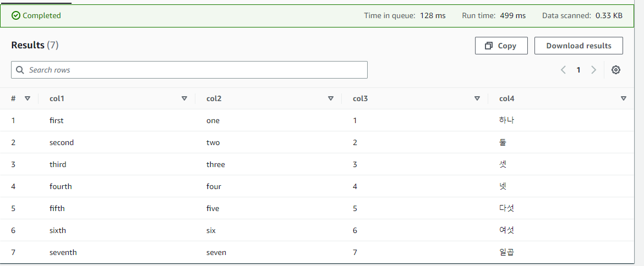
Task: Copy the results to clipboard
Action: (x=501, y=46)
